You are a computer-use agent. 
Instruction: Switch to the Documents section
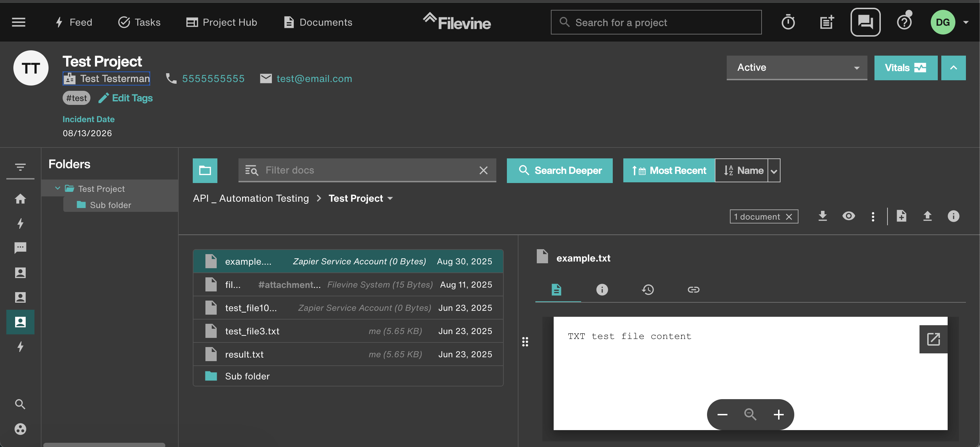(318, 22)
